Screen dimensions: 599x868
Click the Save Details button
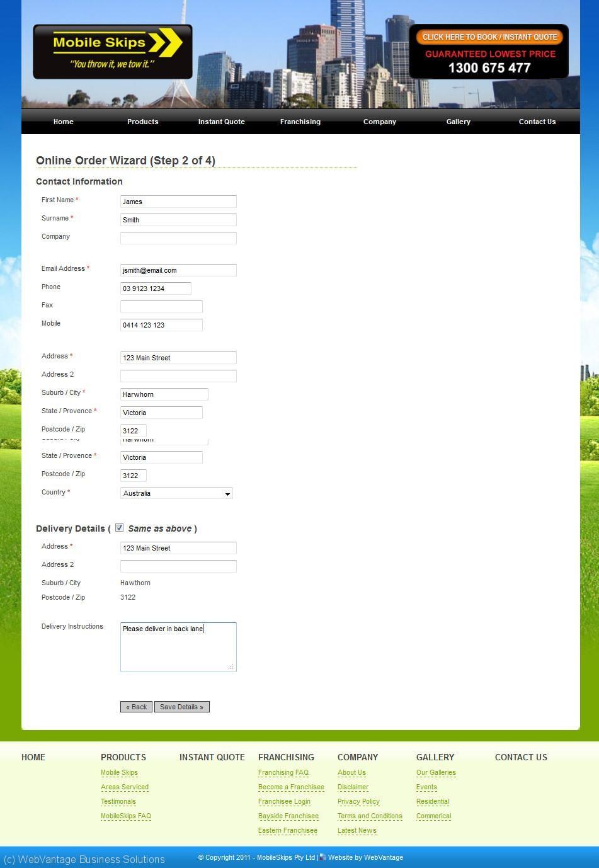tap(181, 707)
